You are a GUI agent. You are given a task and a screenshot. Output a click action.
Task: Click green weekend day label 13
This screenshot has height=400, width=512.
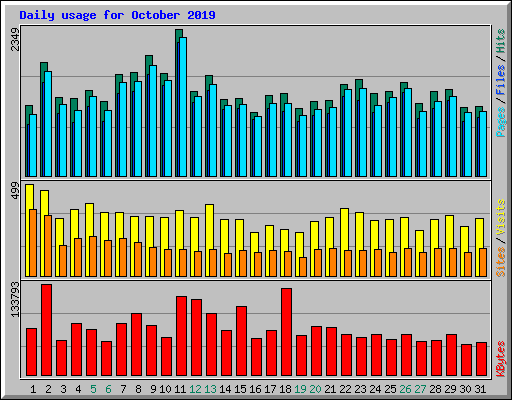pyautogui.click(x=210, y=389)
